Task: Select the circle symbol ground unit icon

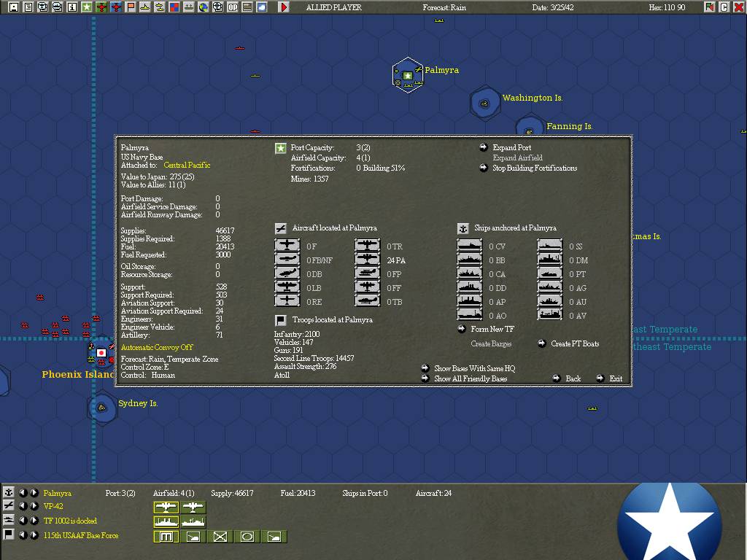Action: pos(247,537)
